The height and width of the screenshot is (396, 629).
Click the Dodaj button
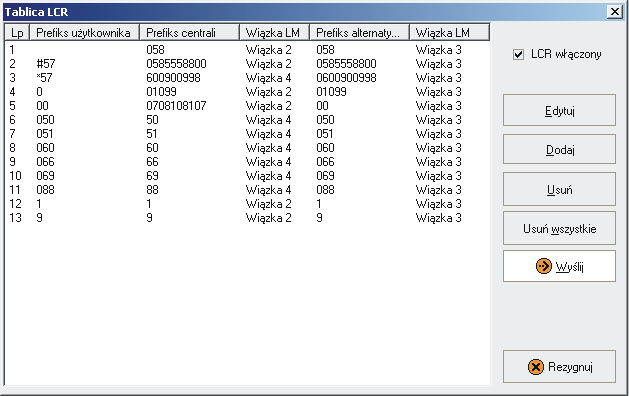click(x=559, y=149)
